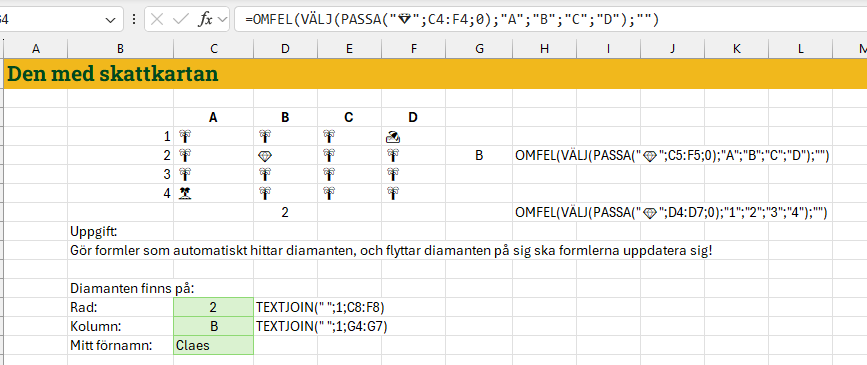
Task: Click the sentence starting 'Gör formler som'
Action: (x=391, y=251)
